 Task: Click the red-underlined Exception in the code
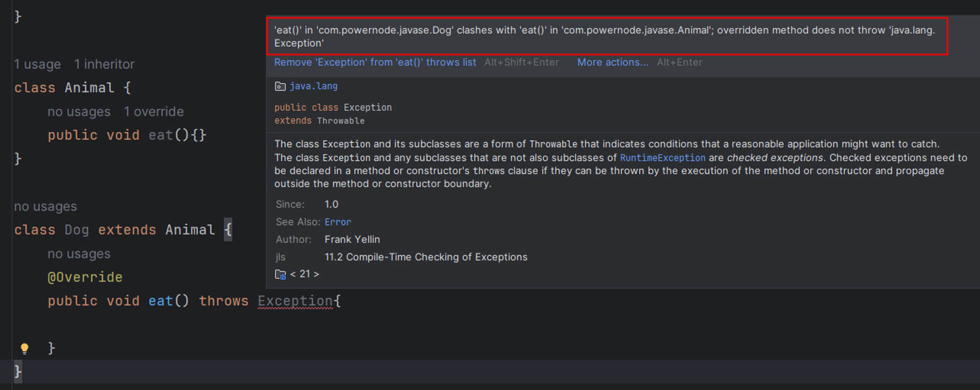(295, 301)
